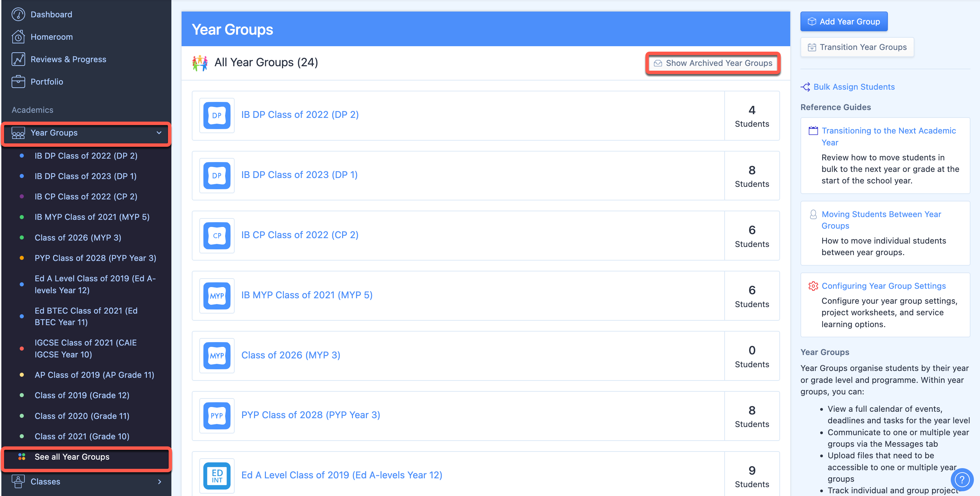Viewport: 980px width, 496px height.
Task: Click the DP icon for IB DP Class of 2022
Action: [x=217, y=116]
